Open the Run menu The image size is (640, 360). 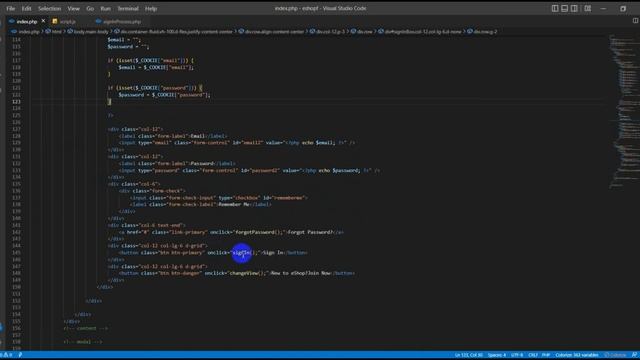coord(105,8)
